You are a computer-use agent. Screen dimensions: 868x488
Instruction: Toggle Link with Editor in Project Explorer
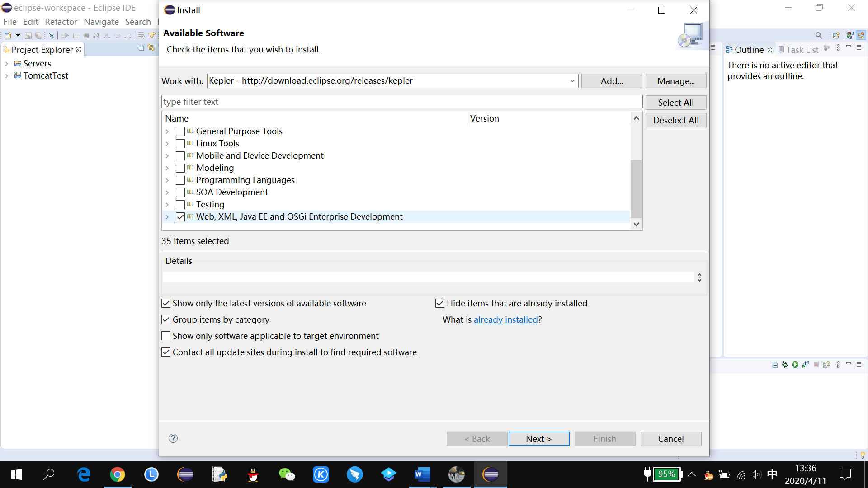pyautogui.click(x=151, y=48)
